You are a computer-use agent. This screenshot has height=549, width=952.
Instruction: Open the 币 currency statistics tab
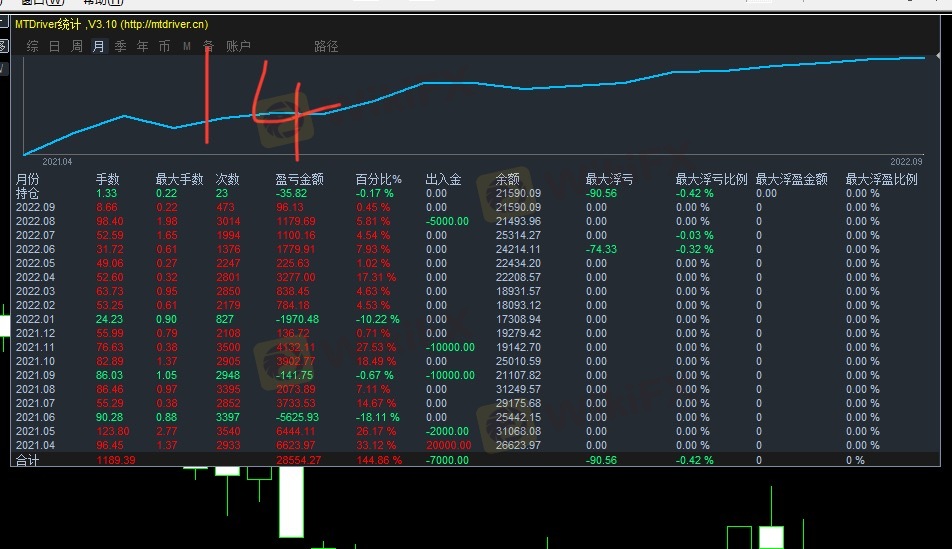tap(164, 46)
